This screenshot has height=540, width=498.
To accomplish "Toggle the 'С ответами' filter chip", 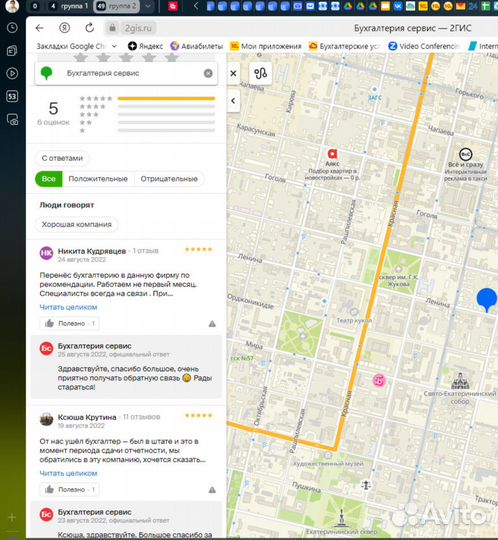I will (x=62, y=158).
